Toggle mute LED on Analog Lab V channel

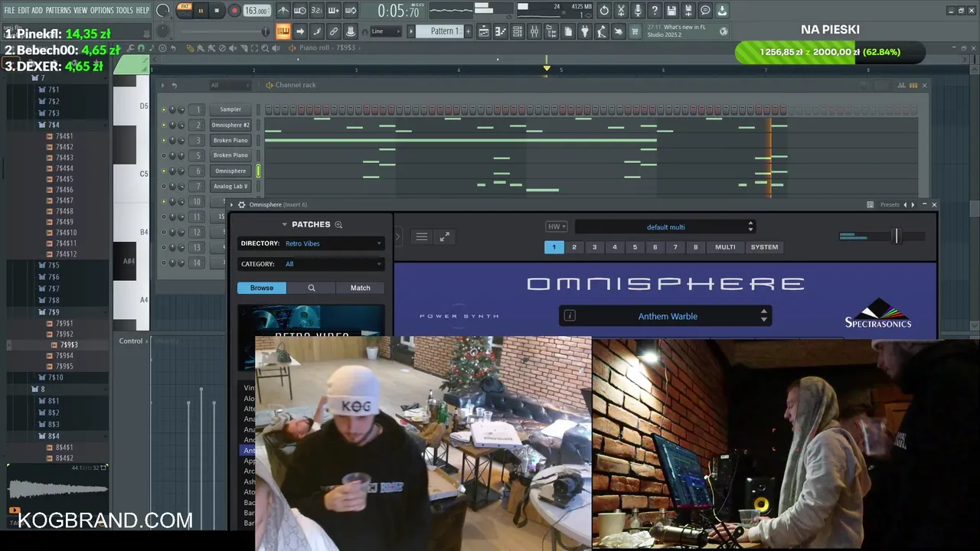[x=163, y=186]
